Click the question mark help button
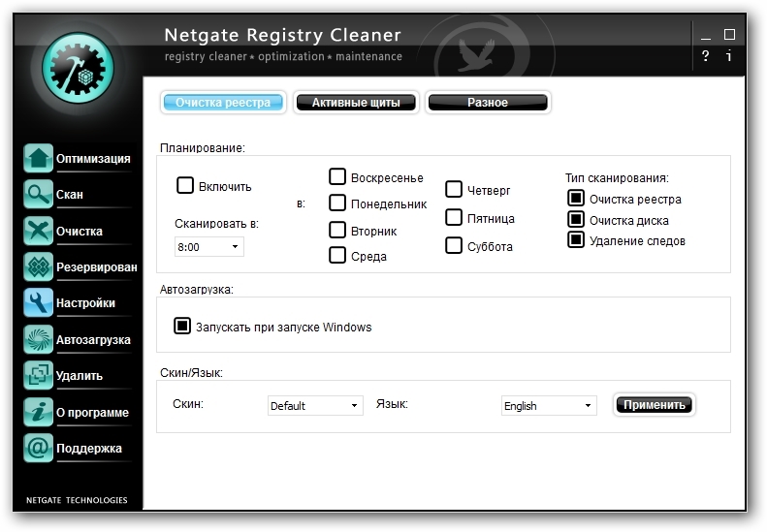Viewport: 767px width, 532px height. [706, 56]
